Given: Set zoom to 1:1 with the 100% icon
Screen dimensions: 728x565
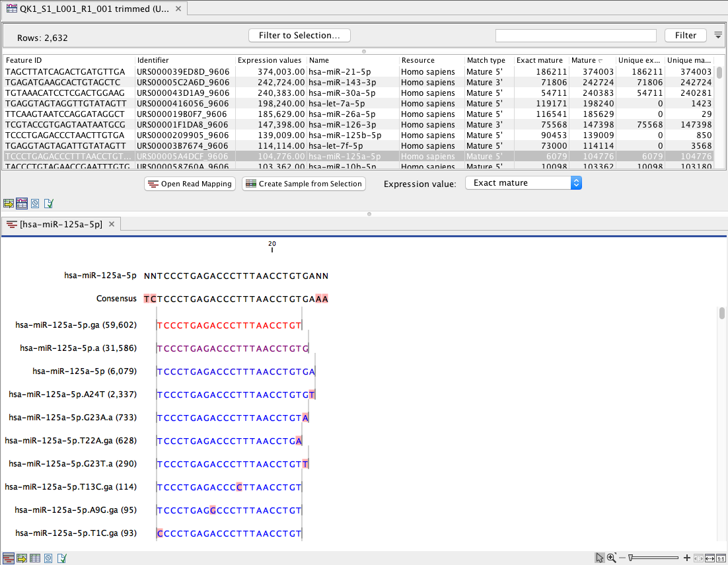Looking at the screenshot, I should pyautogui.click(x=721, y=558).
